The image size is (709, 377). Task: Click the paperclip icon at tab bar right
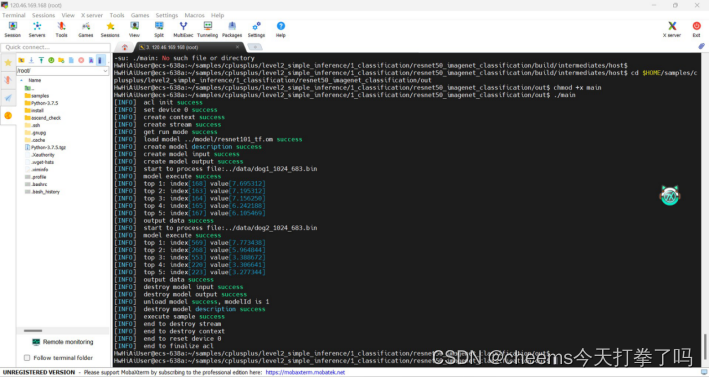coord(702,47)
